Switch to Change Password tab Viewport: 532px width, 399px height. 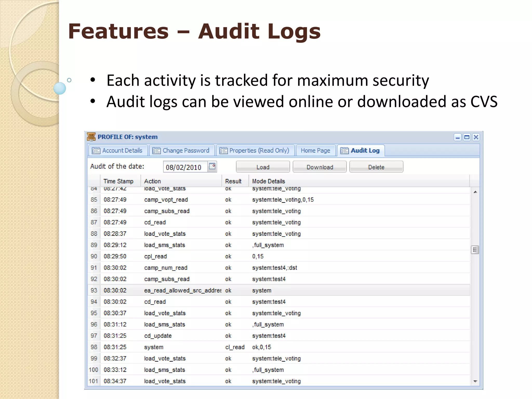tap(182, 151)
